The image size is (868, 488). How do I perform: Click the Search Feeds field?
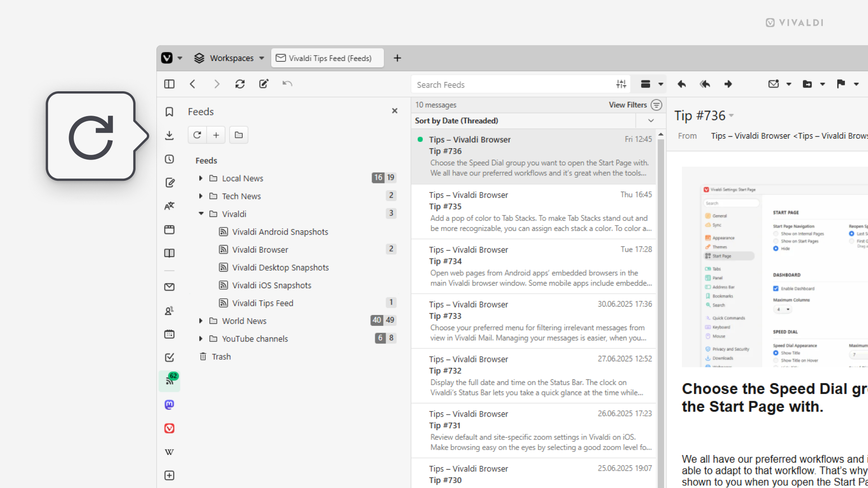coord(513,84)
